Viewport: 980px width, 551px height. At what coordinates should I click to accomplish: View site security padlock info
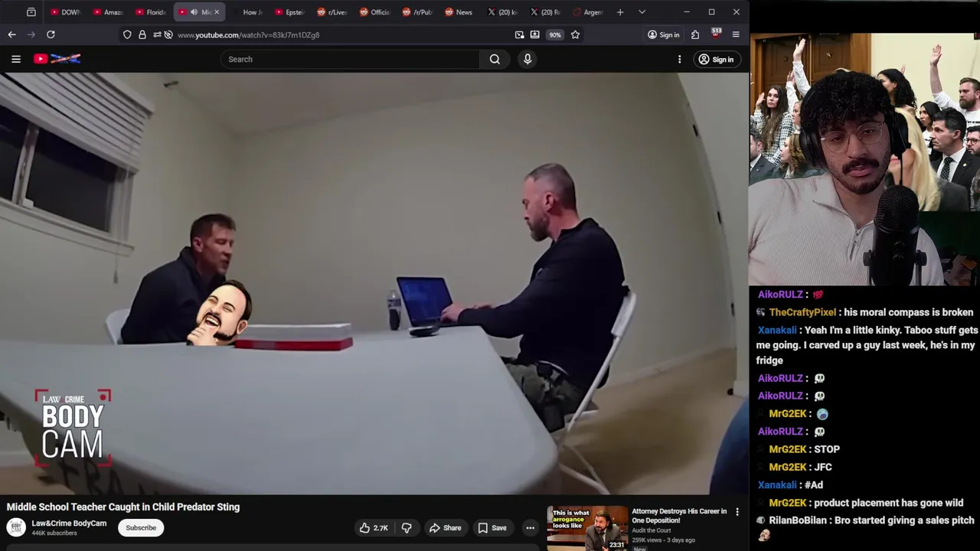click(x=142, y=34)
